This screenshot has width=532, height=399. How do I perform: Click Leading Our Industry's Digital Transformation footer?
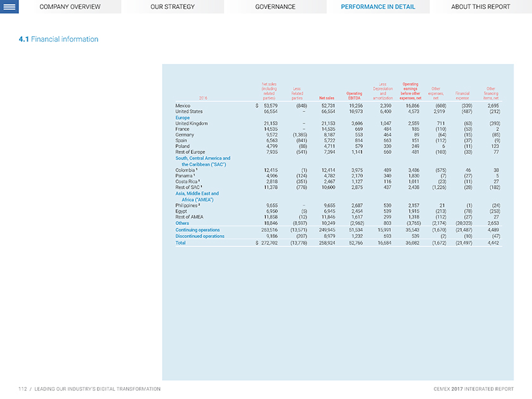click(98, 389)
